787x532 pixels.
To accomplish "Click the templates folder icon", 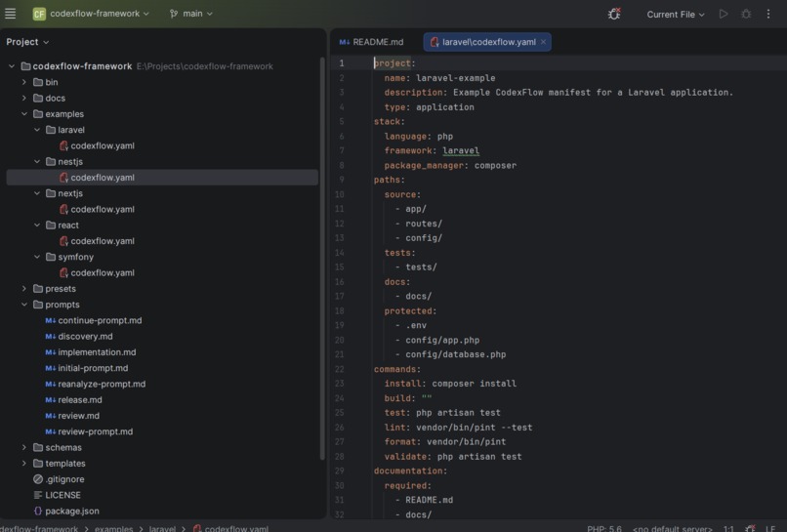I will click(x=38, y=464).
